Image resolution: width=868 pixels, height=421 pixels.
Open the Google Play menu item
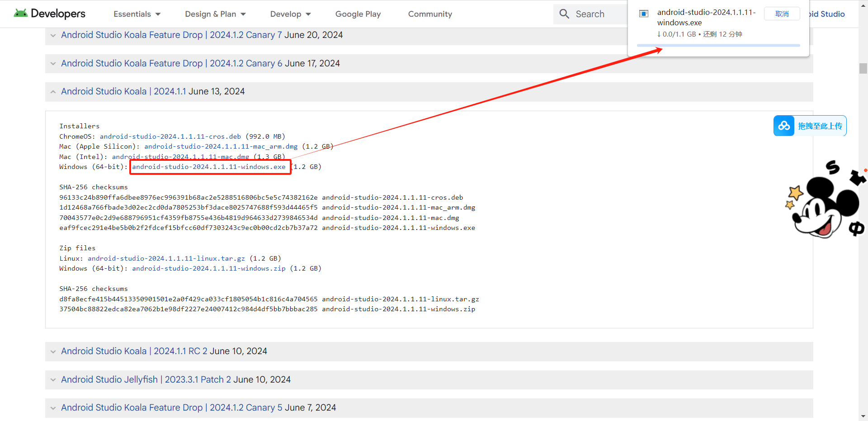point(358,14)
